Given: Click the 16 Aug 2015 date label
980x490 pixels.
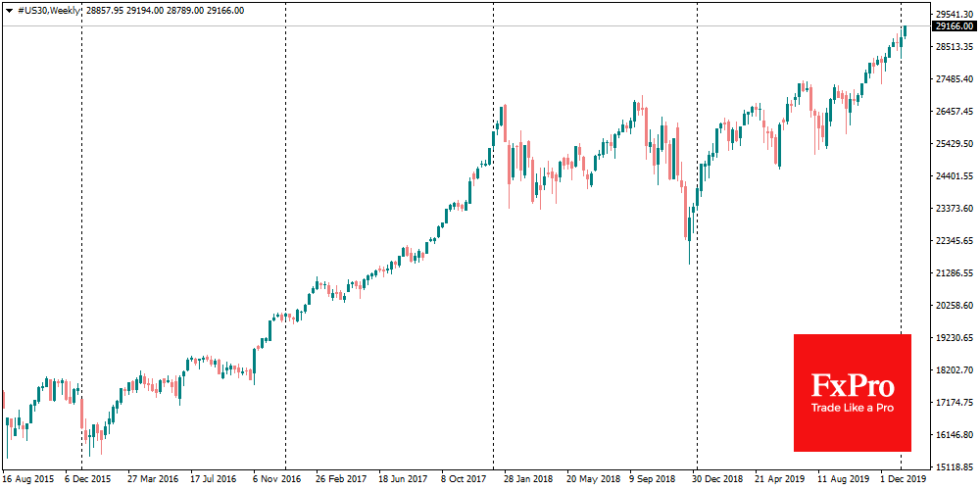Looking at the screenshot, I should [26, 480].
